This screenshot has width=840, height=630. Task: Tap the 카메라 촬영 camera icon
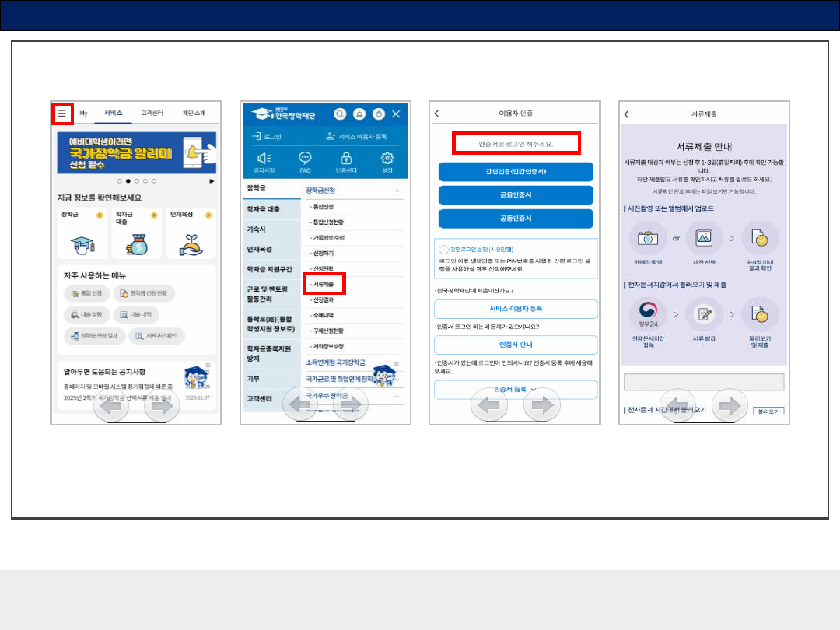click(642, 237)
